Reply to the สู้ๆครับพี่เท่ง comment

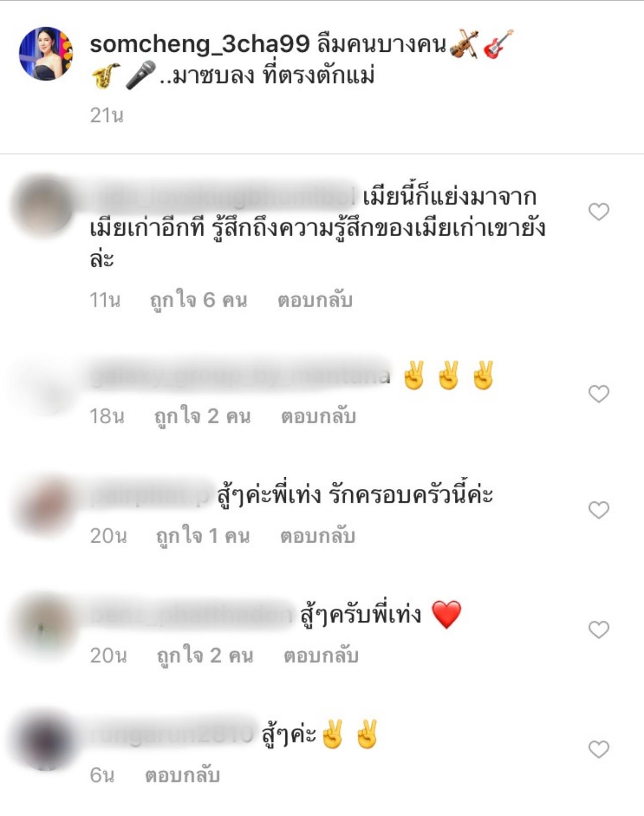tap(321, 655)
